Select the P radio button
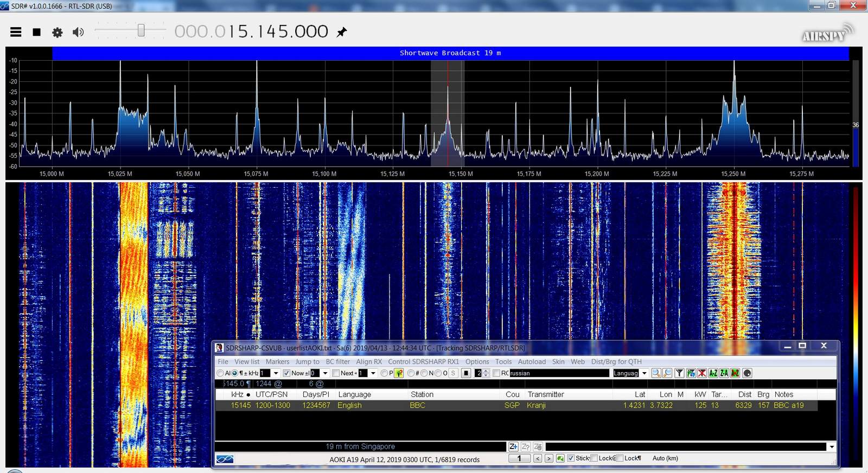This screenshot has width=868, height=473. coord(384,373)
